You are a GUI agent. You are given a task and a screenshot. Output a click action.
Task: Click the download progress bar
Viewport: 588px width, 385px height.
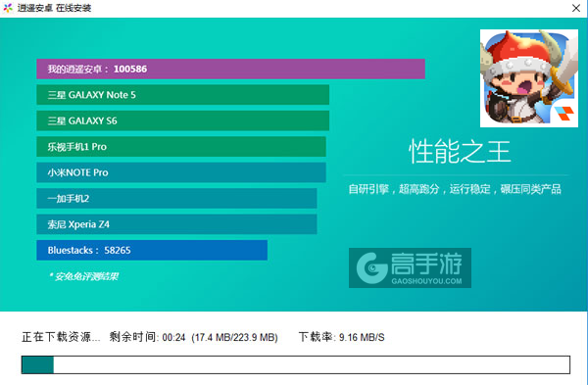point(296,364)
